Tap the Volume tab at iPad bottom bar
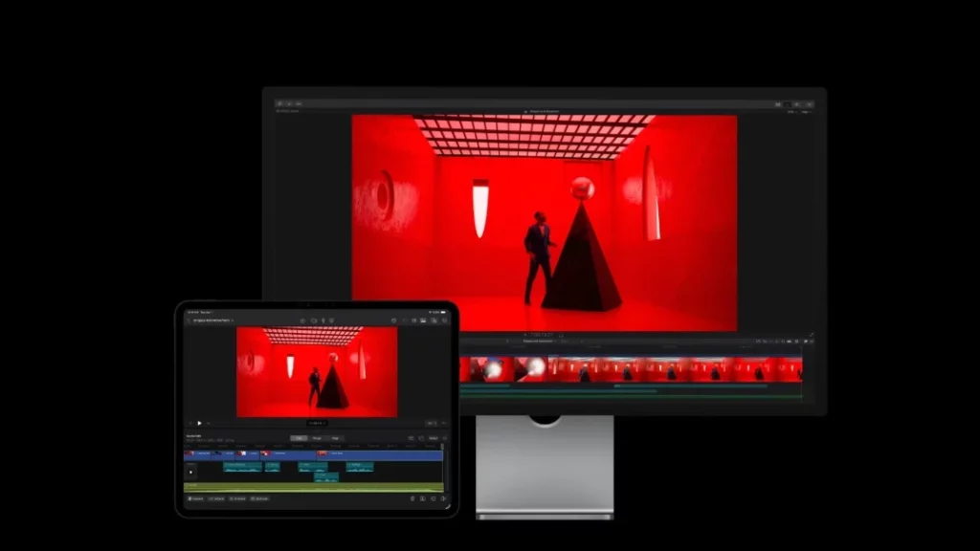This screenshot has height=551, width=980. coord(216,498)
